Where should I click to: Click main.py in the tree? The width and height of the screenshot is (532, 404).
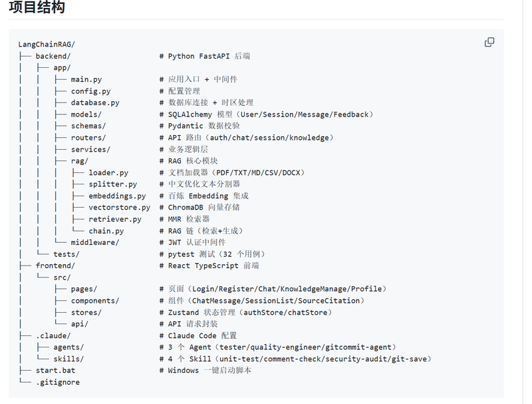86,79
